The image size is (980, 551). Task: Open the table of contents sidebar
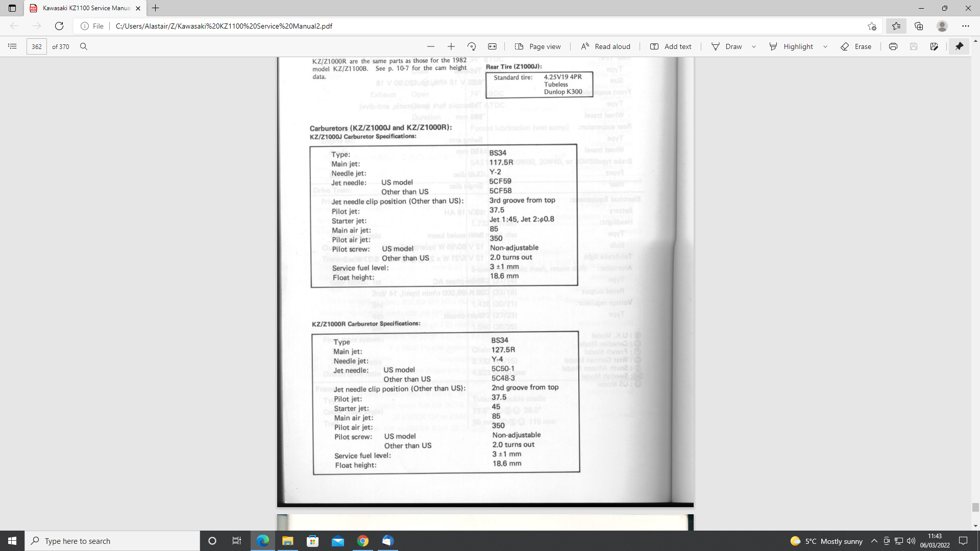12,46
